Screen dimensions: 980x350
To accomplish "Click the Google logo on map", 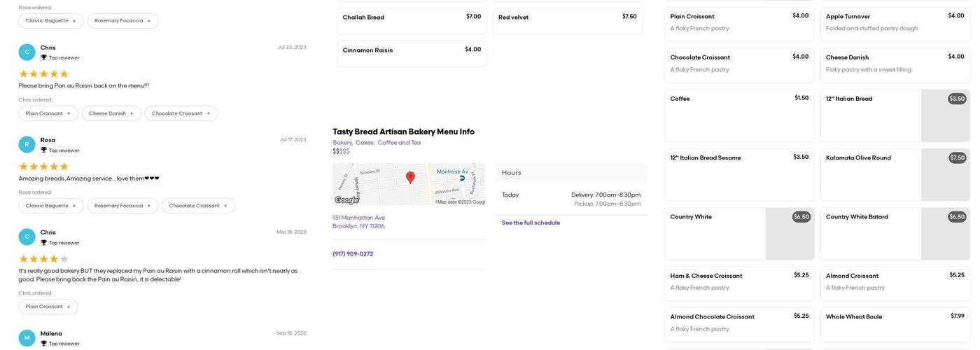I will coord(346,200).
